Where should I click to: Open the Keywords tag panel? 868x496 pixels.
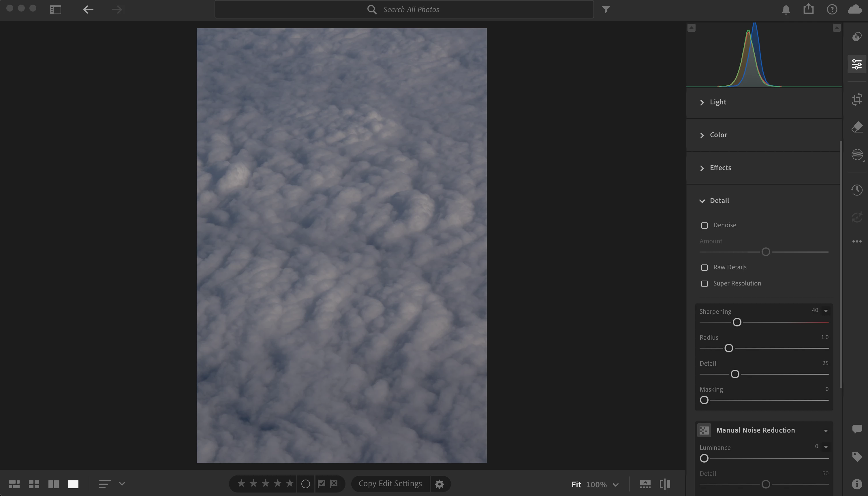[x=857, y=456]
